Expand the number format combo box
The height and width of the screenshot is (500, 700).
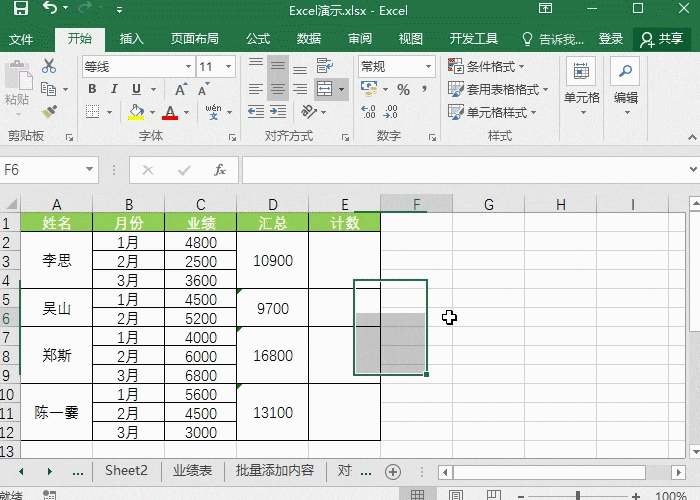tap(429, 67)
